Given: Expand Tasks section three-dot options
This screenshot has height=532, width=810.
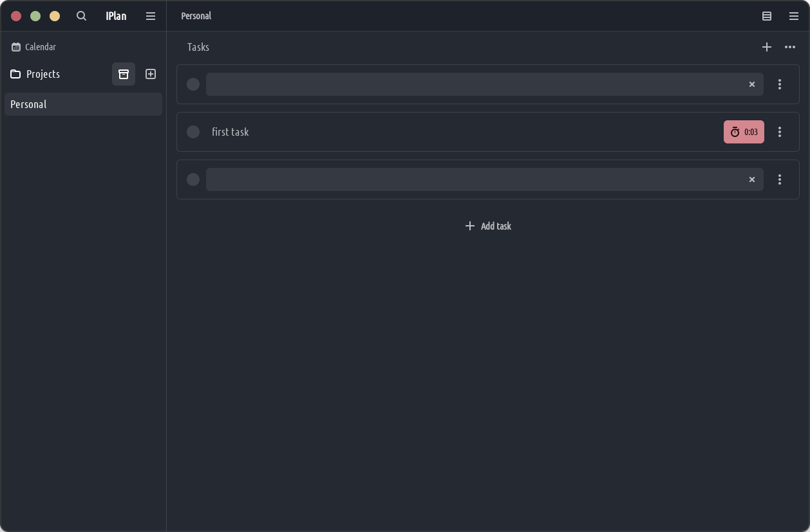Looking at the screenshot, I should (x=790, y=47).
